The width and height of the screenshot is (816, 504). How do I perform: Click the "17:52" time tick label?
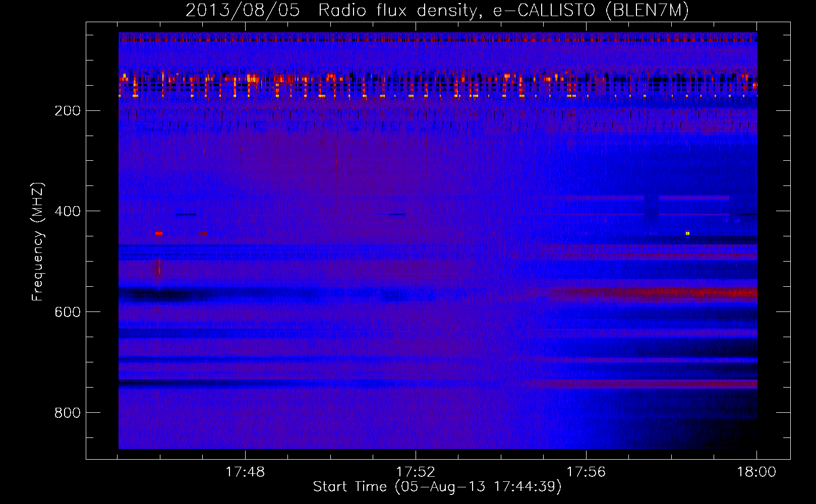click(416, 472)
